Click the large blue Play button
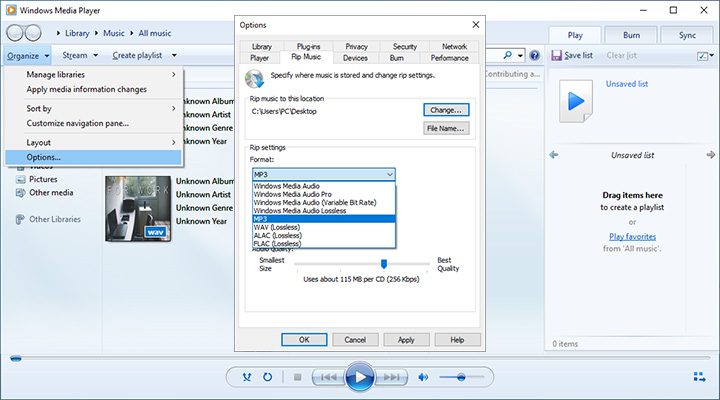 click(x=359, y=377)
